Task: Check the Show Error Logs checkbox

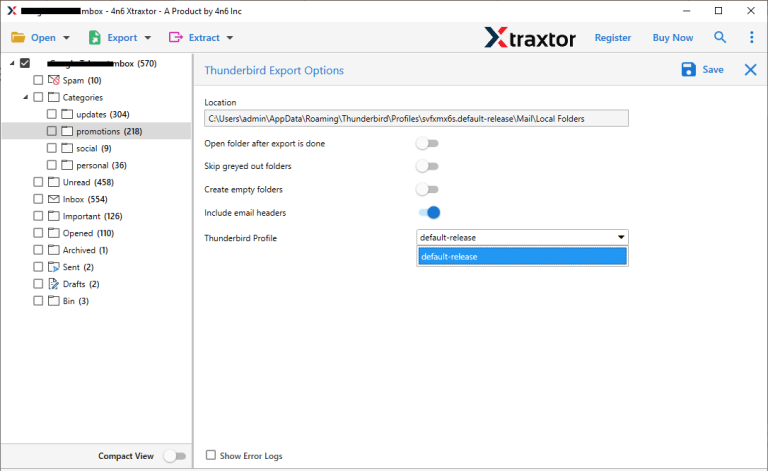Action: tap(211, 455)
